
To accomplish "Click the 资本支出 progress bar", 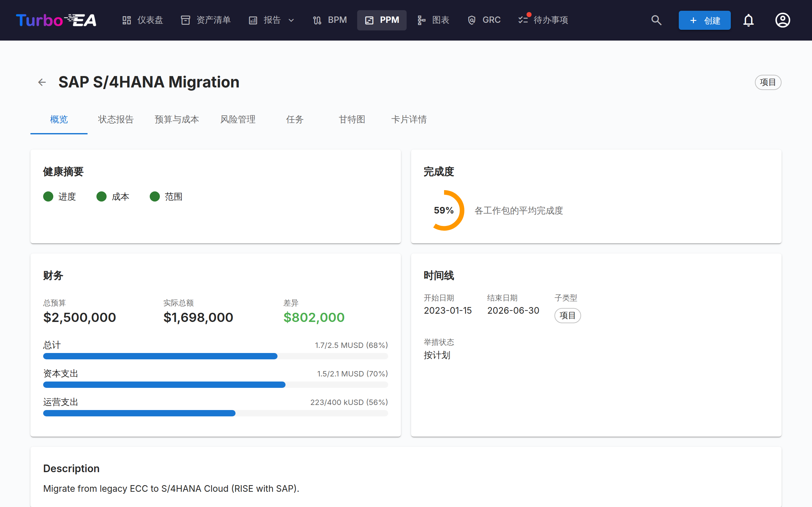I will pyautogui.click(x=215, y=385).
